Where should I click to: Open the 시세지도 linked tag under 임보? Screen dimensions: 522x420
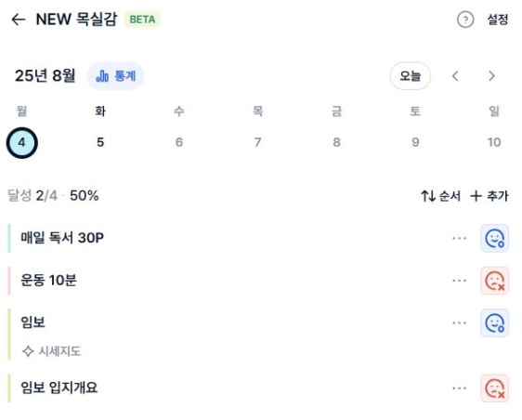pyautogui.click(x=51, y=351)
